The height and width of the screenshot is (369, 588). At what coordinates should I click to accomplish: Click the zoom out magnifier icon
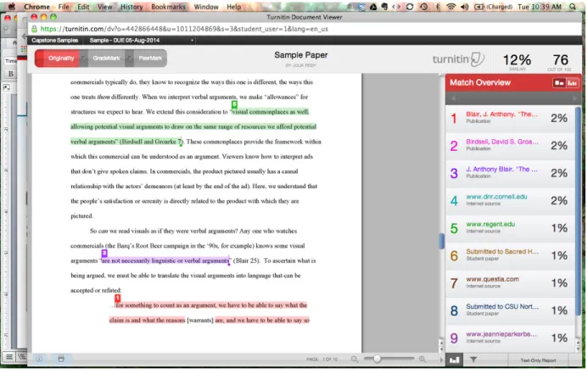pyautogui.click(x=355, y=360)
